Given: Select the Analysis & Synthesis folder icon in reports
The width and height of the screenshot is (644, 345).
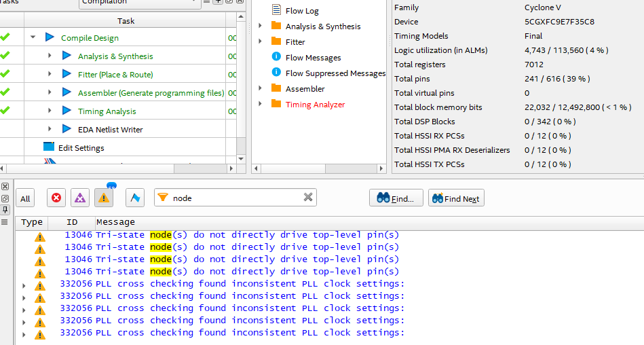Looking at the screenshot, I should (x=276, y=26).
